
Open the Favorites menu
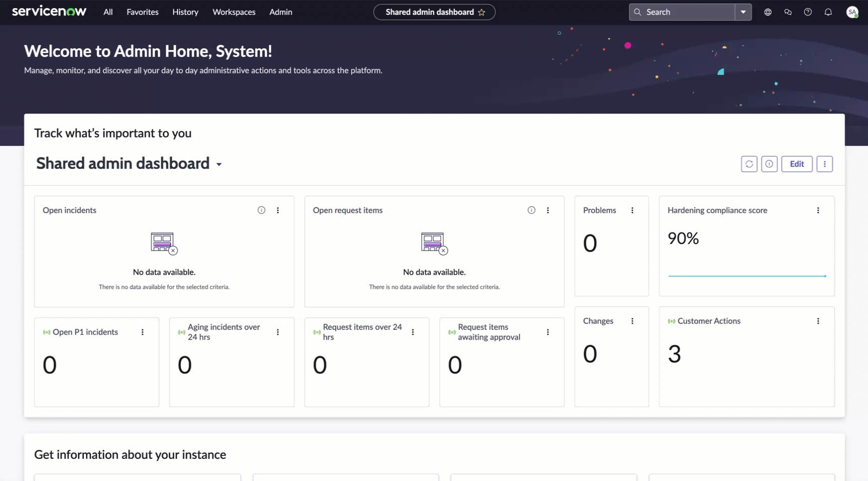[x=142, y=12]
